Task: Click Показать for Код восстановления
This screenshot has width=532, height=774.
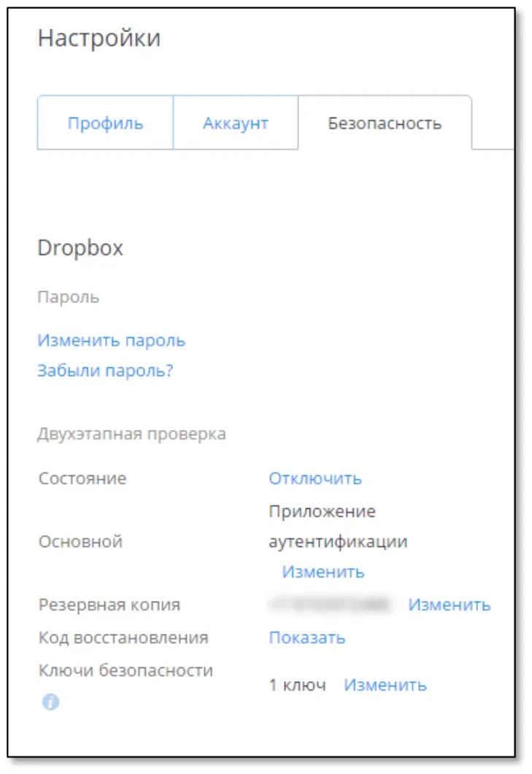Action: tap(307, 637)
